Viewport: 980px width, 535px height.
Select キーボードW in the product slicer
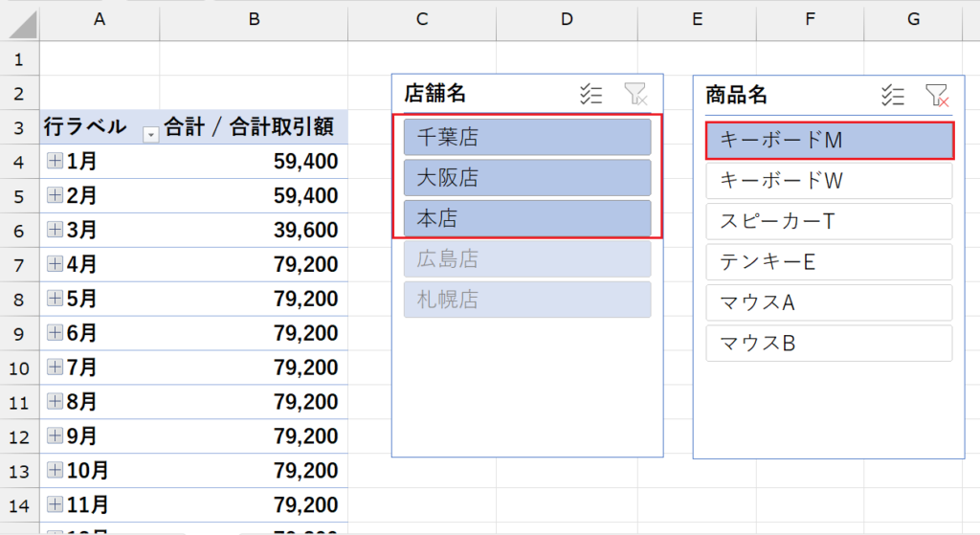(828, 181)
